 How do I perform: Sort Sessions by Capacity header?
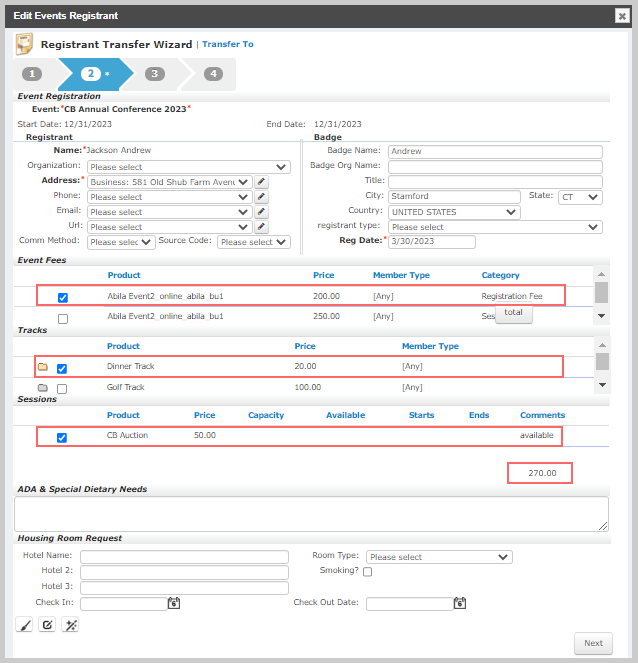coord(266,415)
